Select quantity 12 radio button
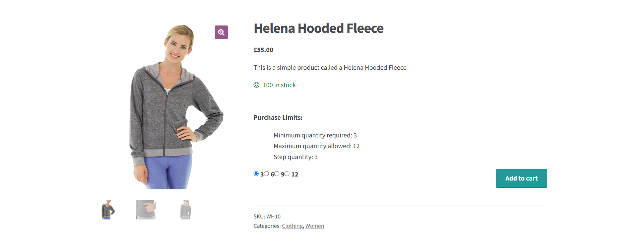 coord(287,174)
